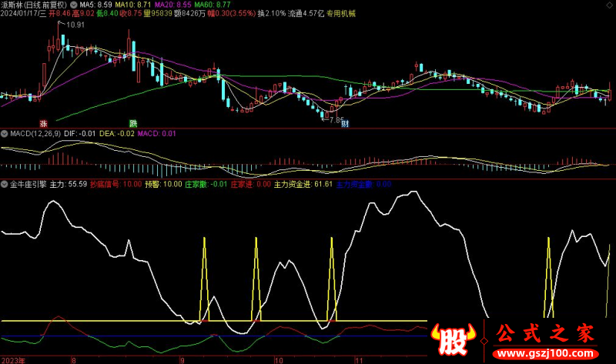Viewport: 616px width, 364px height.
Task: Expand the 金牛庄引擎 indicator panel arrow
Action: pyautogui.click(x=5, y=185)
